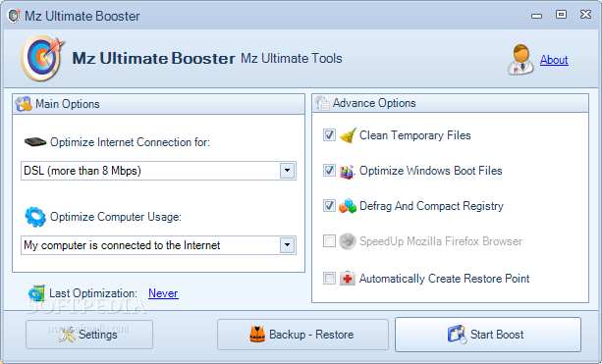Uncheck Optimize Windows Boot Files checkbox
602x364 pixels.
[x=329, y=171]
